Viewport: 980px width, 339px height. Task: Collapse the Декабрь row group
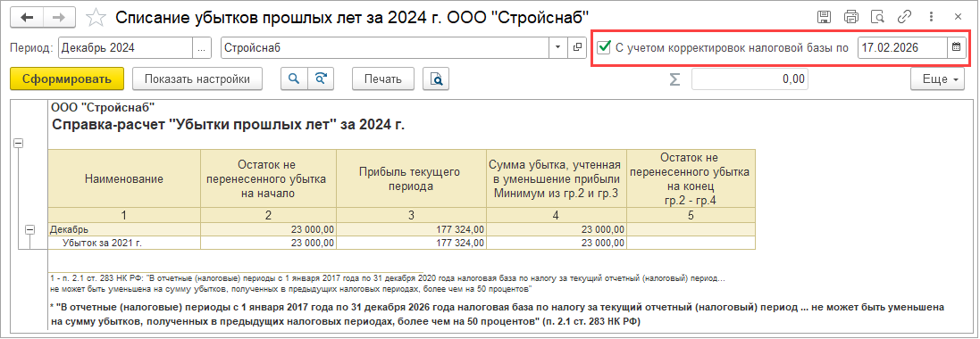(29, 229)
